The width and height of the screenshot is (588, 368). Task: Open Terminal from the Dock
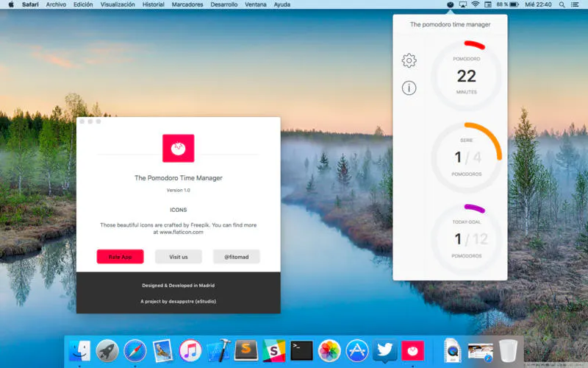pos(301,351)
